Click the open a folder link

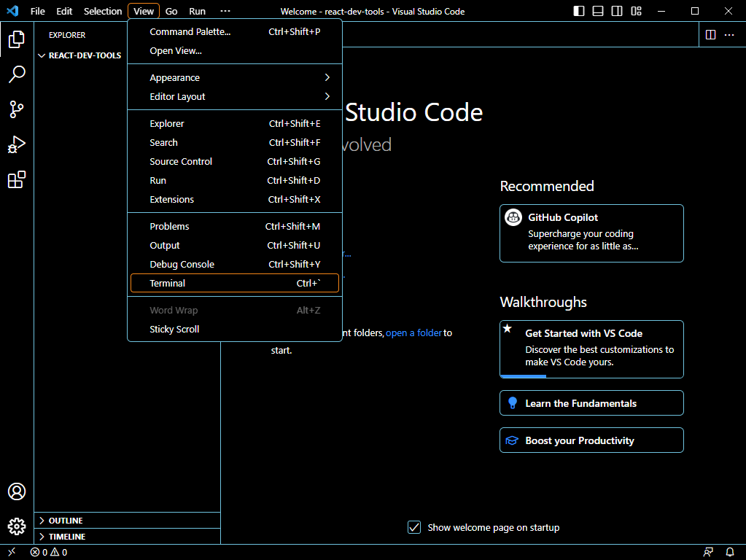(x=413, y=333)
